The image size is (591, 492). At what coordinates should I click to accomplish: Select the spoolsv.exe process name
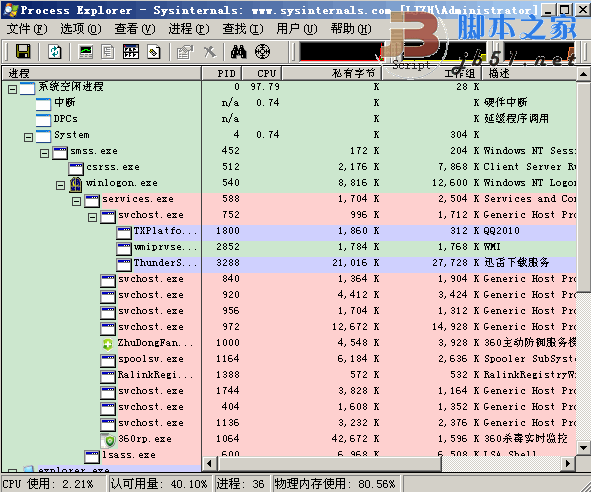[151, 359]
